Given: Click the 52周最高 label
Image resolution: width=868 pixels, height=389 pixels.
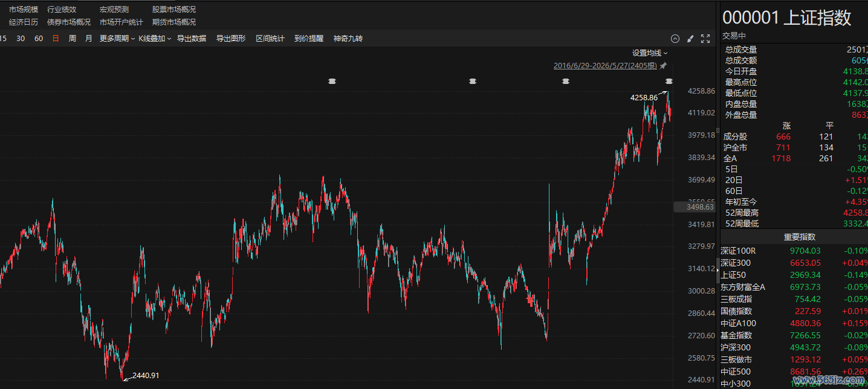Looking at the screenshot, I should (x=742, y=213).
